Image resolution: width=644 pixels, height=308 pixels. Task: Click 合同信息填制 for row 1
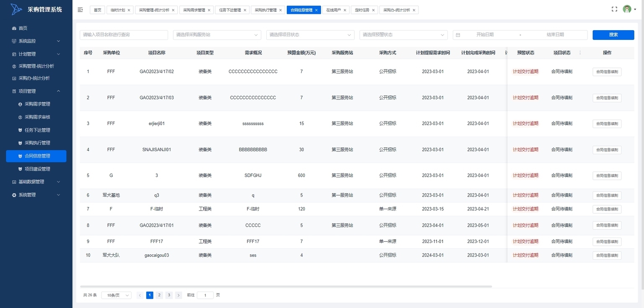(x=607, y=72)
